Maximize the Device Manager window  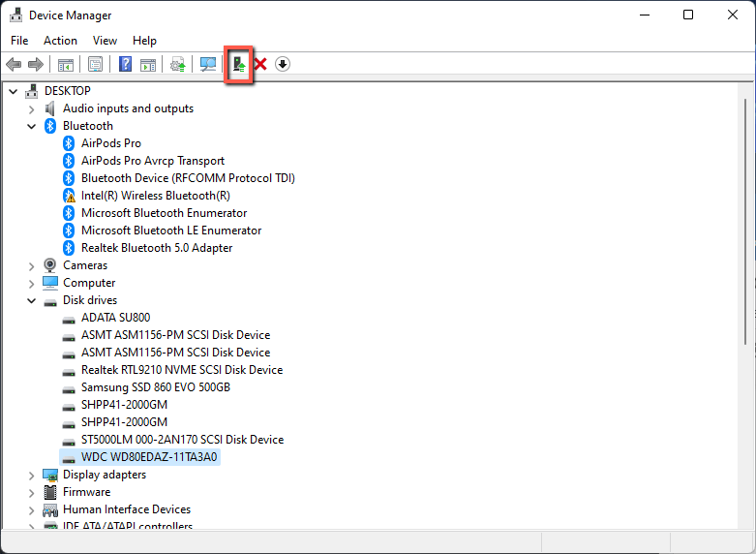pos(688,15)
